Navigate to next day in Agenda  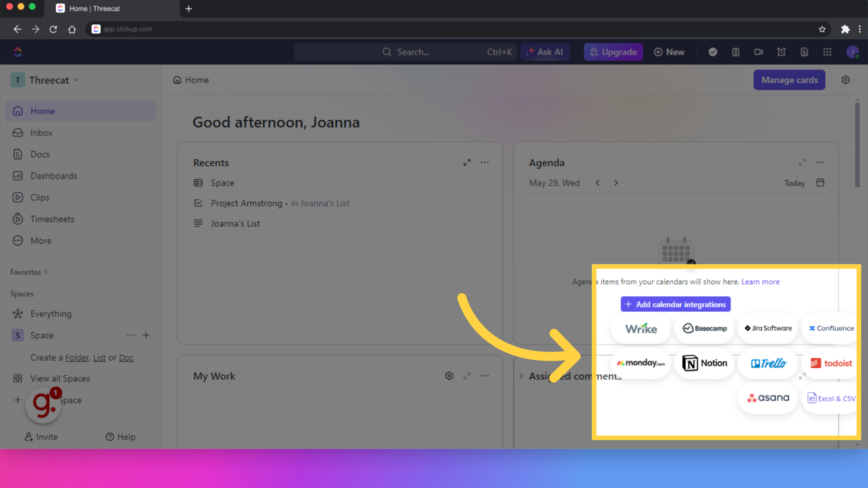616,183
